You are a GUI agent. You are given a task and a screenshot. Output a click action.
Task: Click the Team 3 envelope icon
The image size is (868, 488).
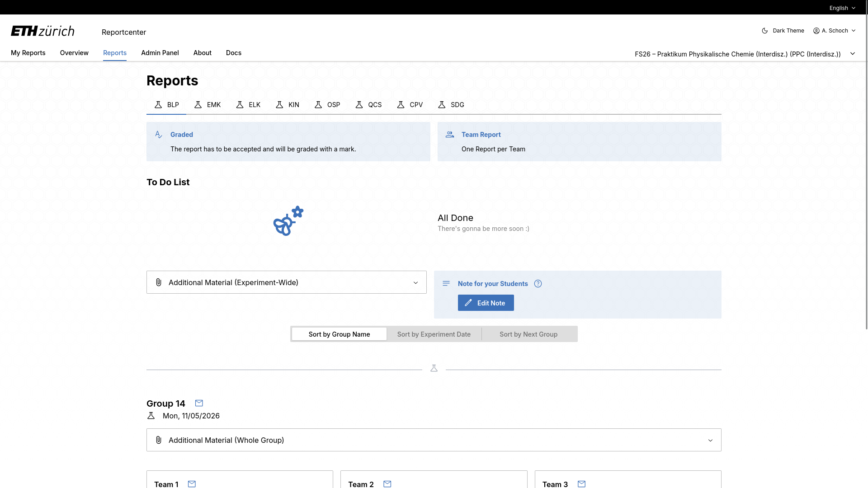[x=582, y=484]
